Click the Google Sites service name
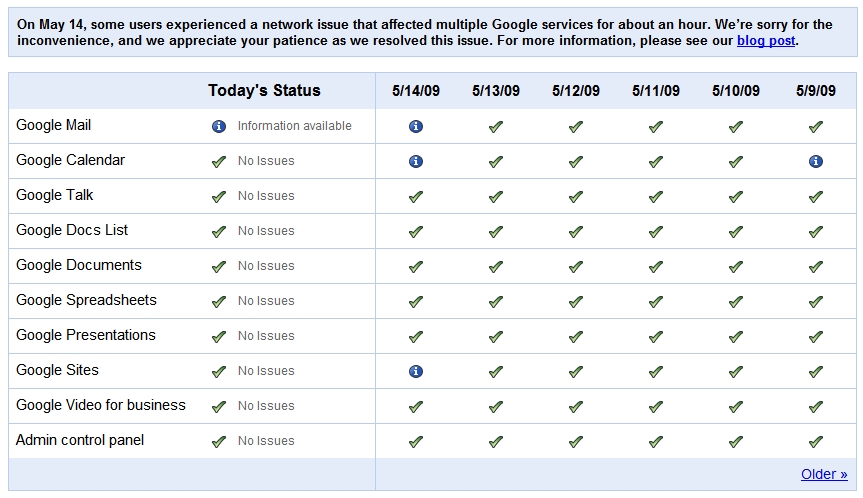Screen dimensions: 863x498 pos(57,371)
